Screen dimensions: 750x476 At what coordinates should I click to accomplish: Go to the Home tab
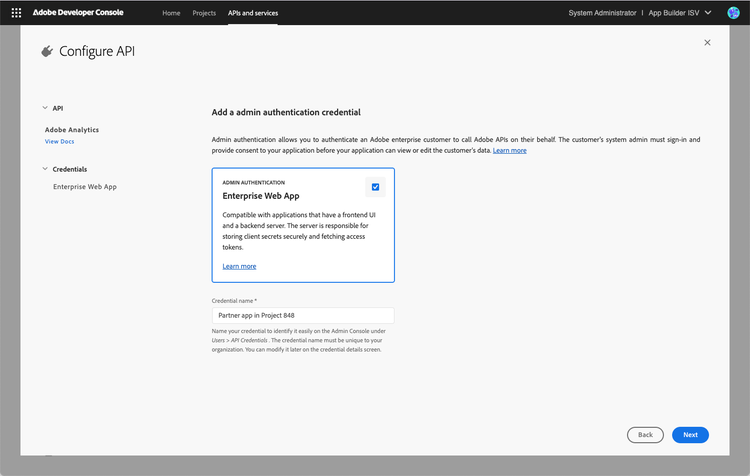point(171,12)
